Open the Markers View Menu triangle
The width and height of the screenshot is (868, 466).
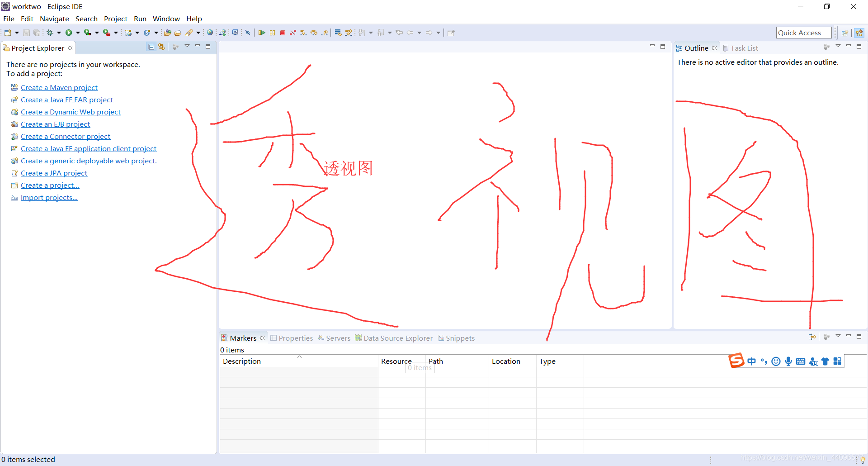838,336
